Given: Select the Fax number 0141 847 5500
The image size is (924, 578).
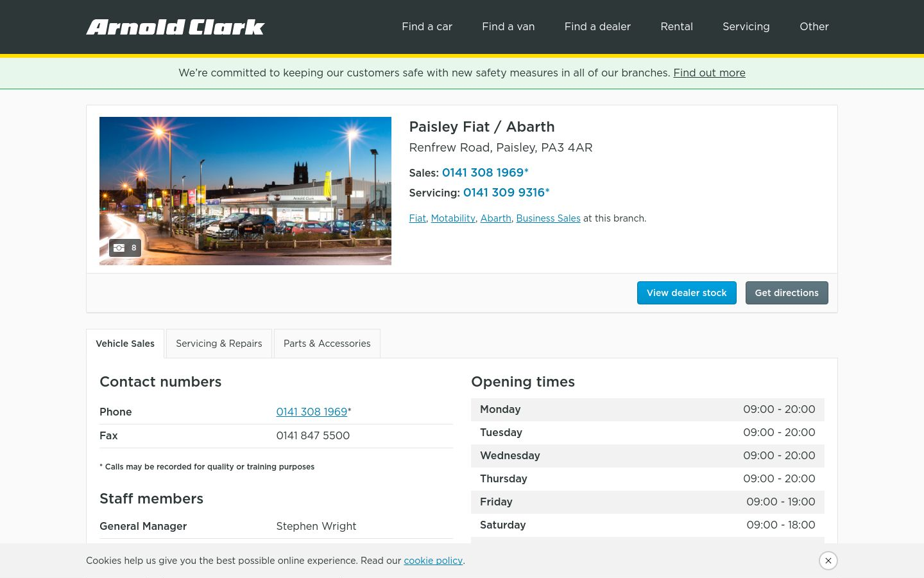Looking at the screenshot, I should (313, 435).
